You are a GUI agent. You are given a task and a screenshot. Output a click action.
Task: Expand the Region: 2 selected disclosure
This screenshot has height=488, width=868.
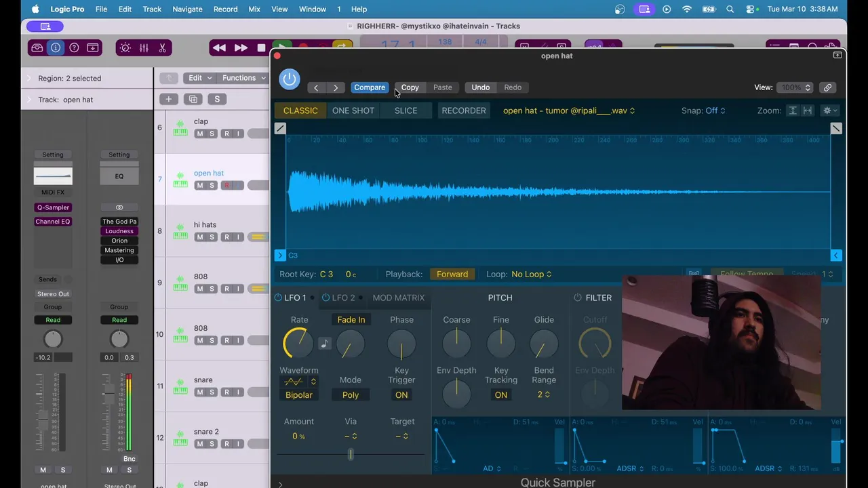28,79
